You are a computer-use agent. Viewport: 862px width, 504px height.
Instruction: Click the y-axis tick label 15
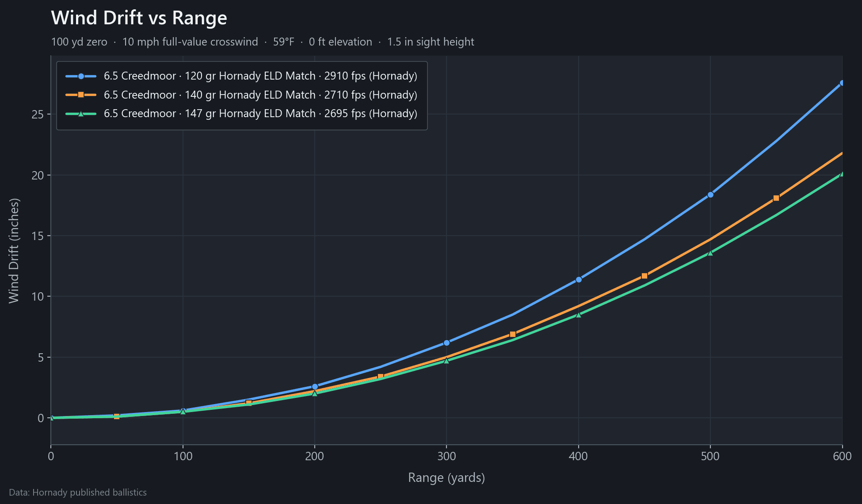38,236
